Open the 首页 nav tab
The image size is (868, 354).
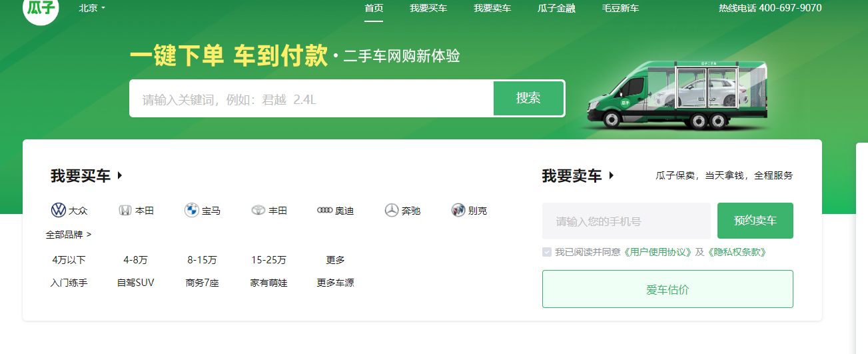[374, 8]
